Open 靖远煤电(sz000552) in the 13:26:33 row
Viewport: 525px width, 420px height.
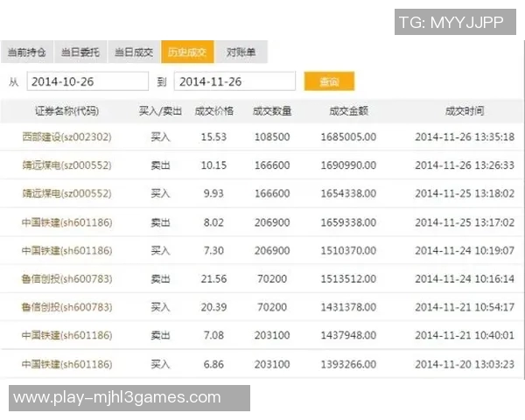[67, 165]
